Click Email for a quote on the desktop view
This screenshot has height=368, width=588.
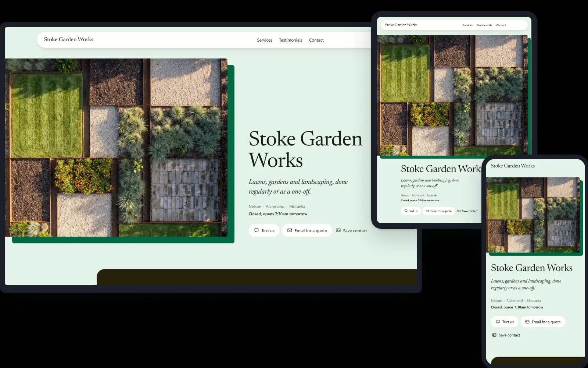pyautogui.click(x=307, y=230)
